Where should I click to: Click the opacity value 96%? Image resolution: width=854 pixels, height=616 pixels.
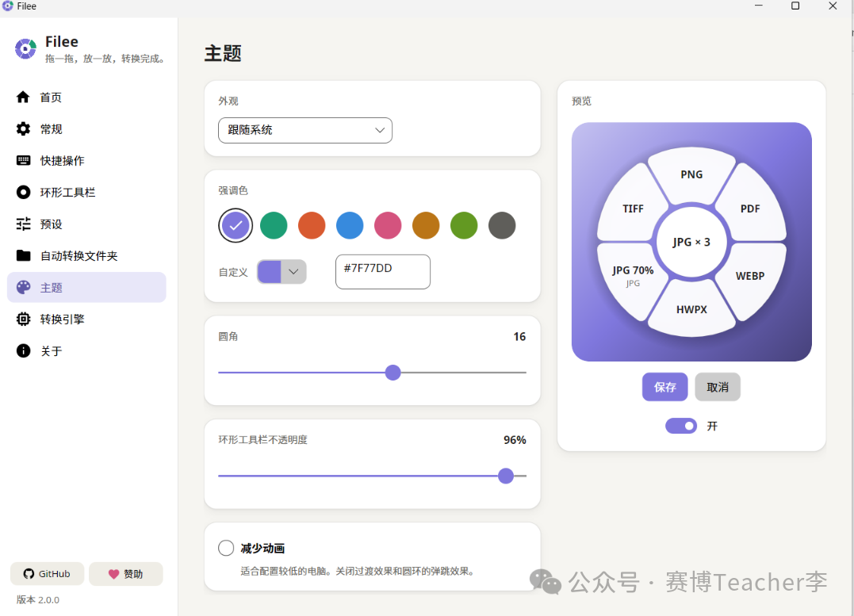click(x=515, y=440)
